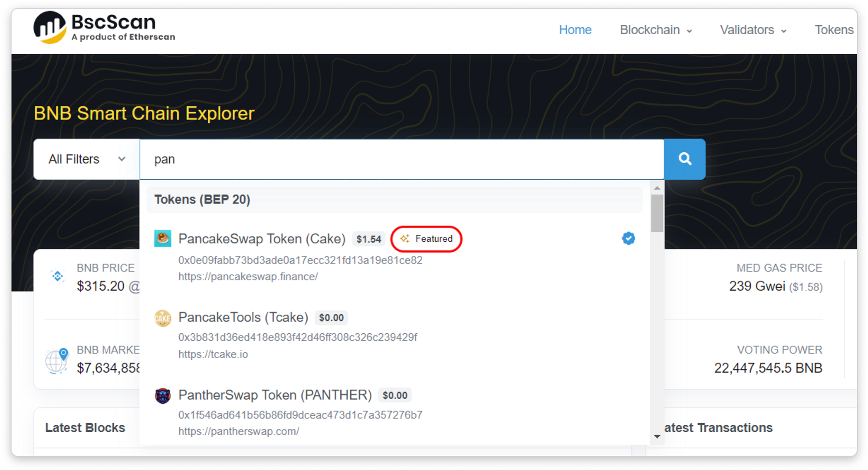The image size is (868, 470).
Task: Click the blue search magnifier button
Action: click(685, 159)
